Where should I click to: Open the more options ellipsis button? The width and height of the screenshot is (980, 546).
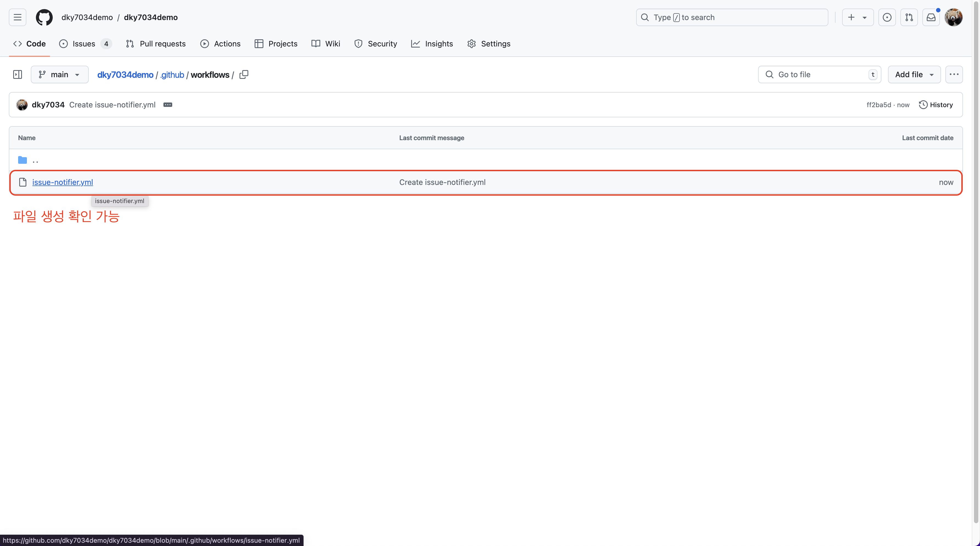click(954, 74)
